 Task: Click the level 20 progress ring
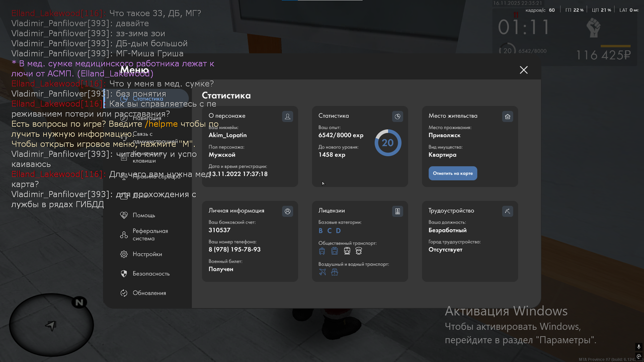point(387,143)
